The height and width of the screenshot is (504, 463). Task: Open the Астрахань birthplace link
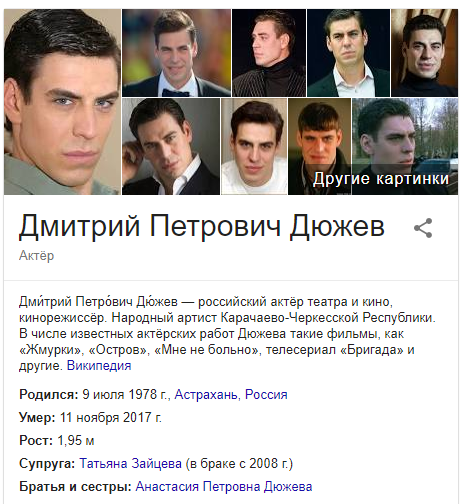point(206,394)
